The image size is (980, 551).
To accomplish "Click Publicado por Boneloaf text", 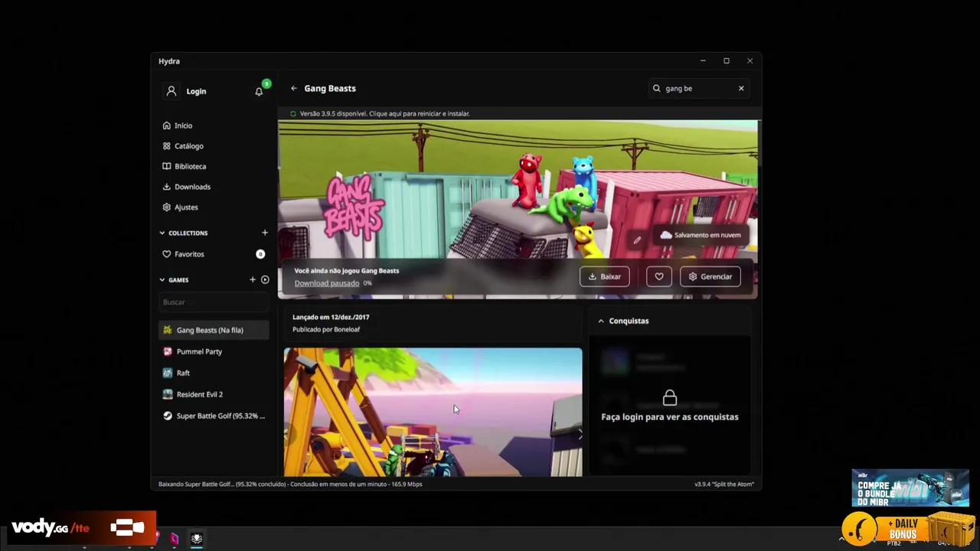I will click(326, 329).
